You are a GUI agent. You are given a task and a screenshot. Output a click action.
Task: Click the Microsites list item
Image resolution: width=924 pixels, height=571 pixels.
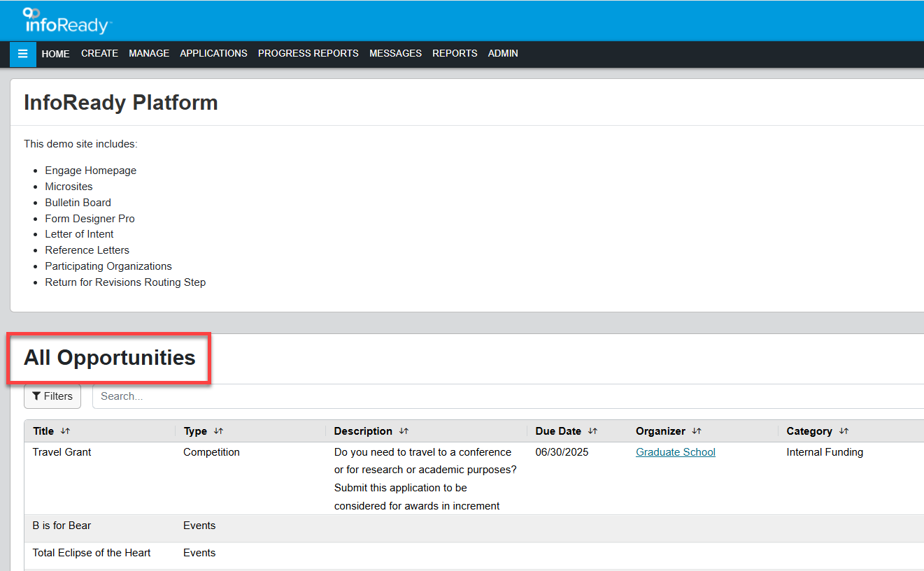pos(69,187)
